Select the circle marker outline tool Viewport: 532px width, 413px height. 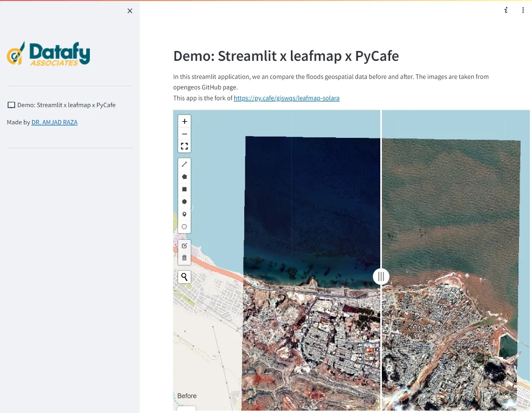click(184, 227)
